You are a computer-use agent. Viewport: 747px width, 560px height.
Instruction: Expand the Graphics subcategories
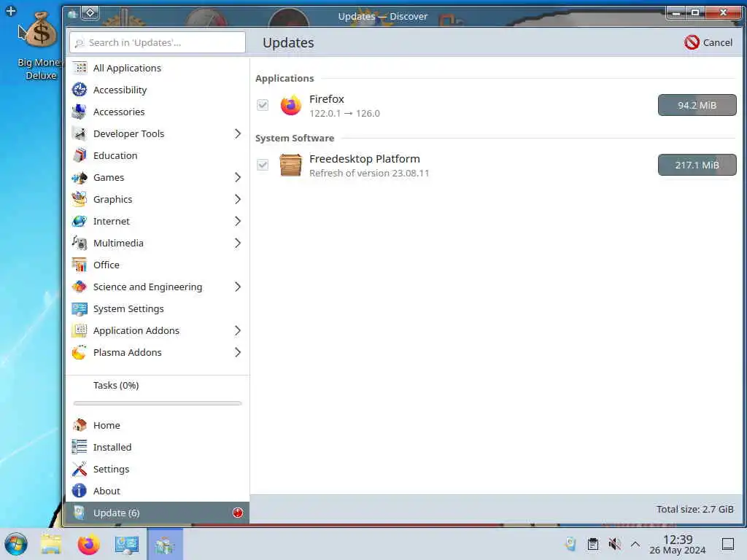coord(237,199)
